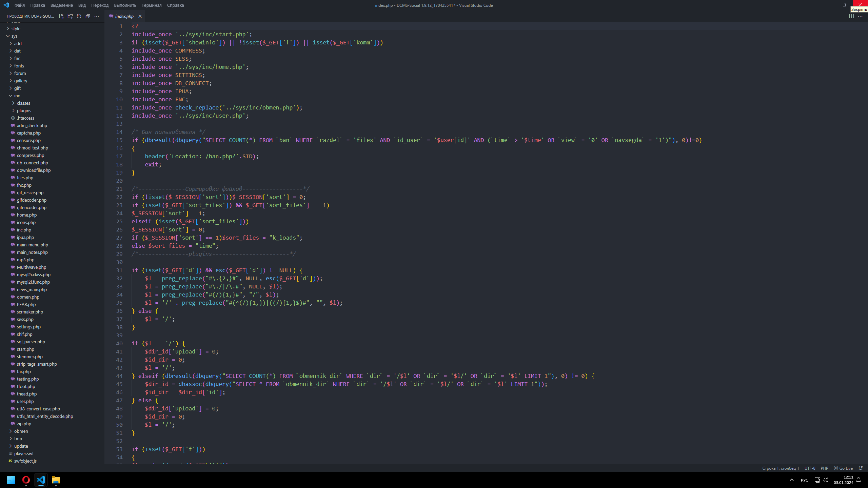This screenshot has width=868, height=488.
Task: Open the Терминал menu
Action: (151, 5)
